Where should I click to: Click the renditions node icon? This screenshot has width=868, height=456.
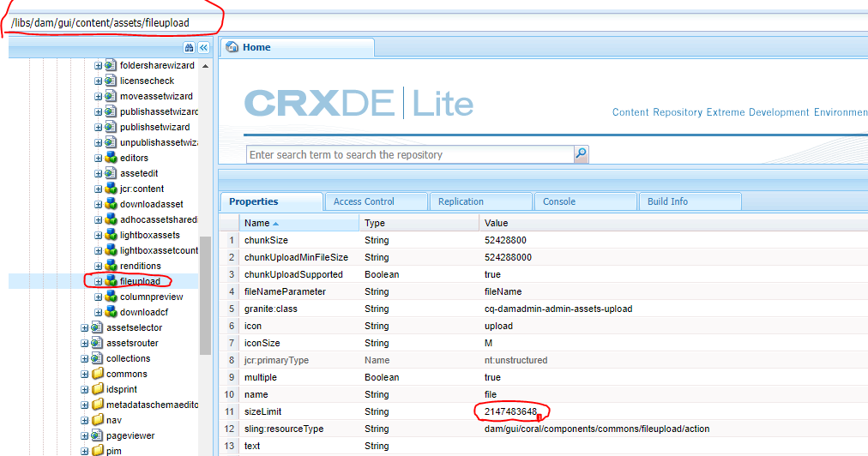click(111, 266)
